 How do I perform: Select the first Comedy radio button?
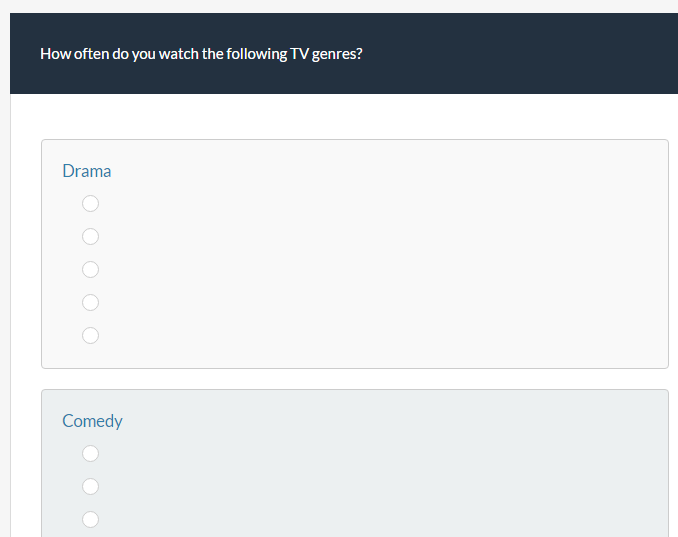pyautogui.click(x=90, y=454)
